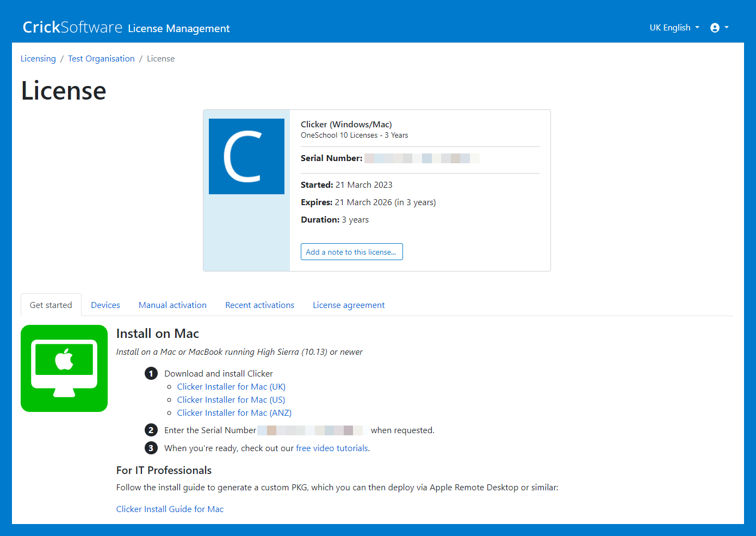Select the Get started tab

(x=51, y=305)
